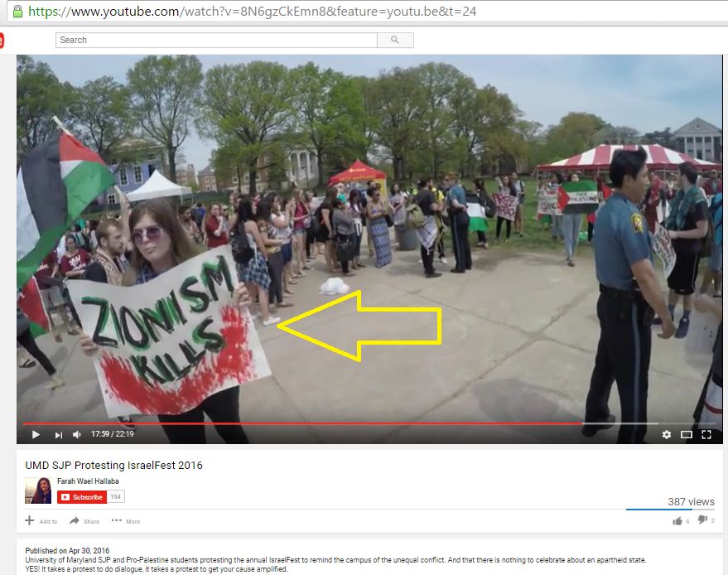Click the red video progress bar

298,423
